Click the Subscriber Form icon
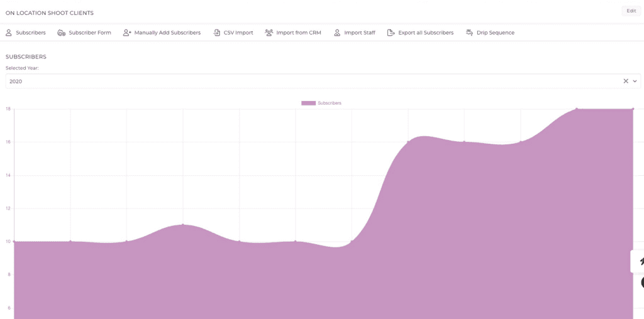The width and height of the screenshot is (644, 319). 61,33
